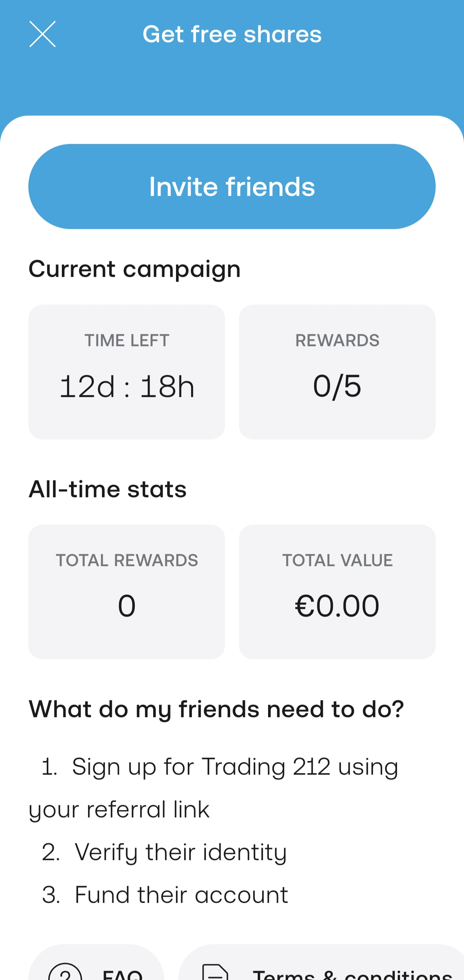
Task: Tap the All-time stats heading
Action: (108, 489)
